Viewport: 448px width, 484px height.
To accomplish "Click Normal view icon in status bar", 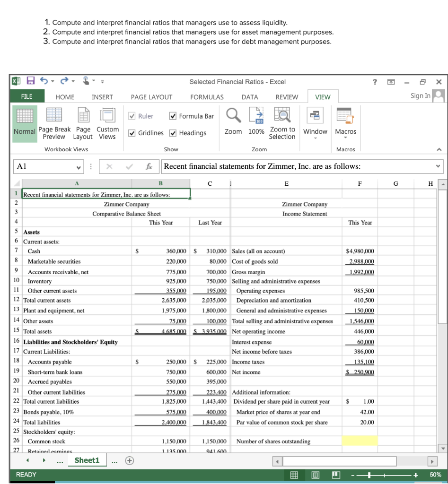I will [x=294, y=475].
